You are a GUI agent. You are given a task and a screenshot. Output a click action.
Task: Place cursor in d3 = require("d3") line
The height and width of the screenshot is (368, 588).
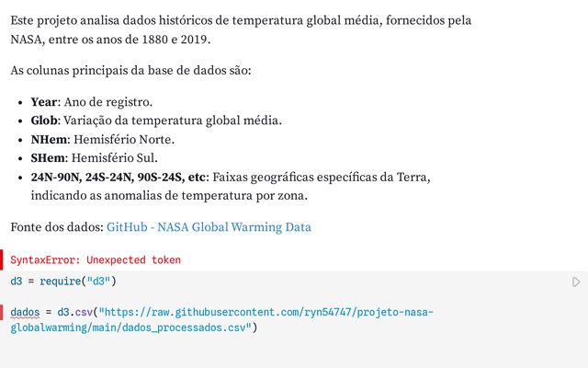click(63, 282)
